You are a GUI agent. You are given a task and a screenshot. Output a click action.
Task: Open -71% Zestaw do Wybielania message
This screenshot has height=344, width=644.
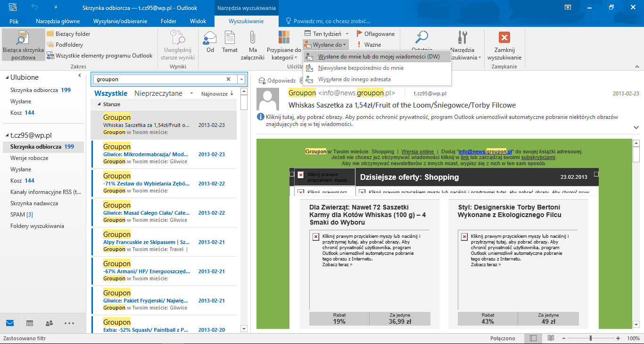click(x=164, y=184)
